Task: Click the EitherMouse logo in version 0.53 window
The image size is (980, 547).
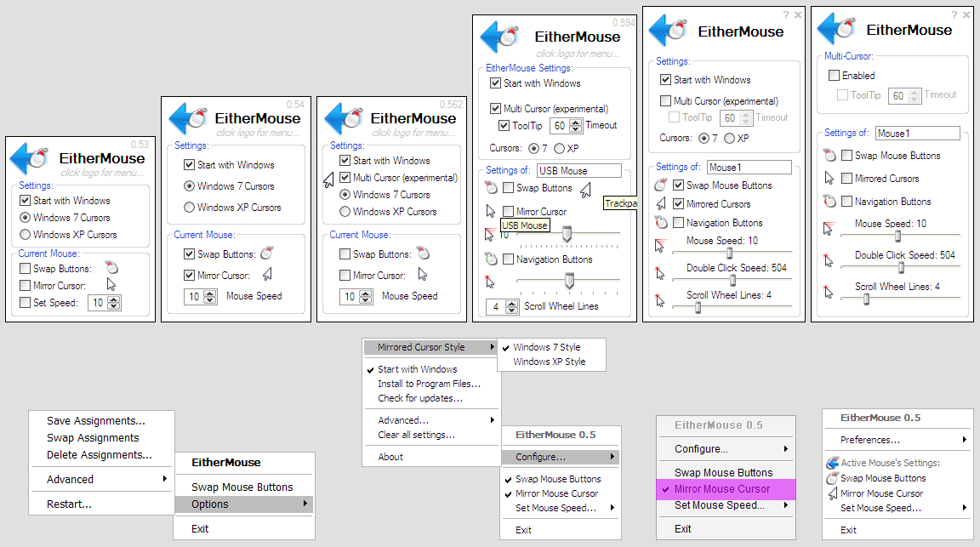Action: 32,158
